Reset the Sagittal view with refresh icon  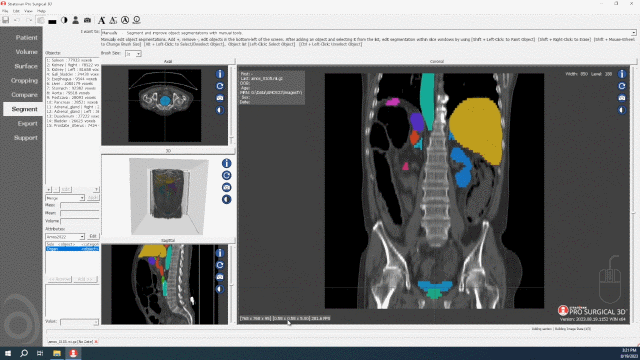220,265
